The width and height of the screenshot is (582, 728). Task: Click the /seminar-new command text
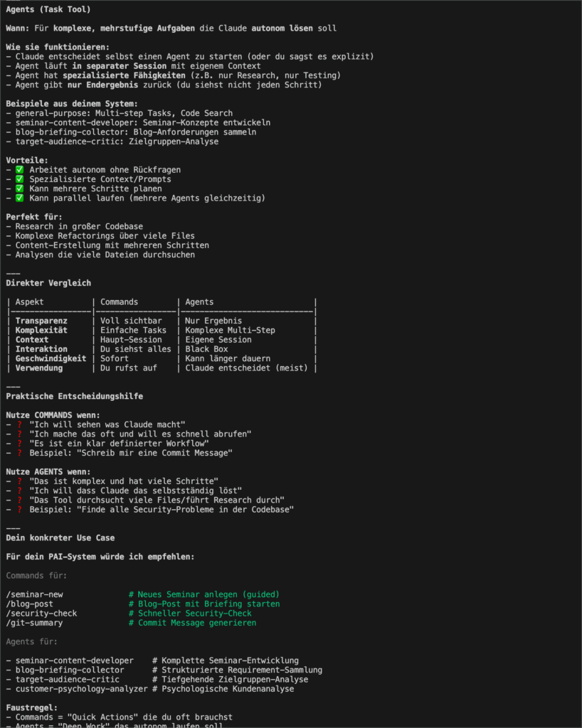34,594
